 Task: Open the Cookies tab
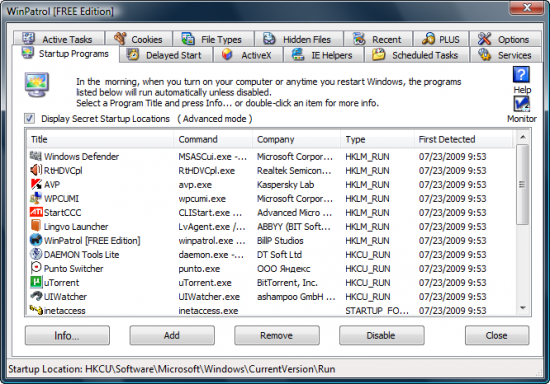click(x=139, y=39)
